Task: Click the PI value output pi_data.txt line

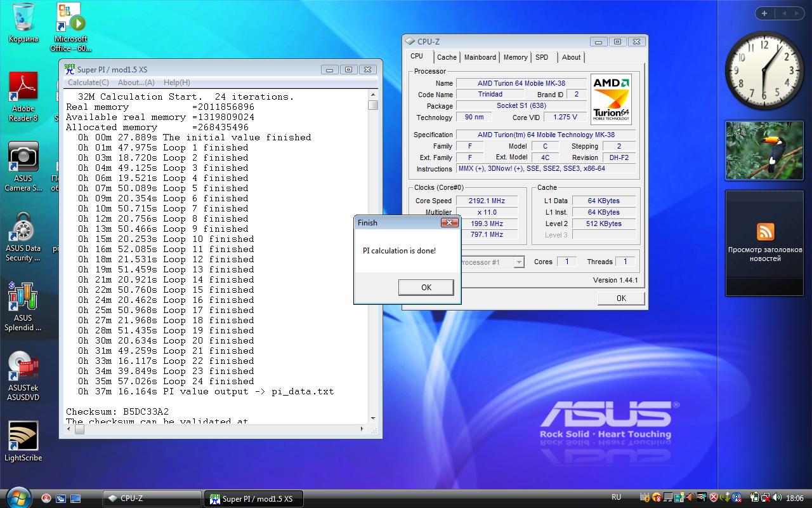Action: 206,391
